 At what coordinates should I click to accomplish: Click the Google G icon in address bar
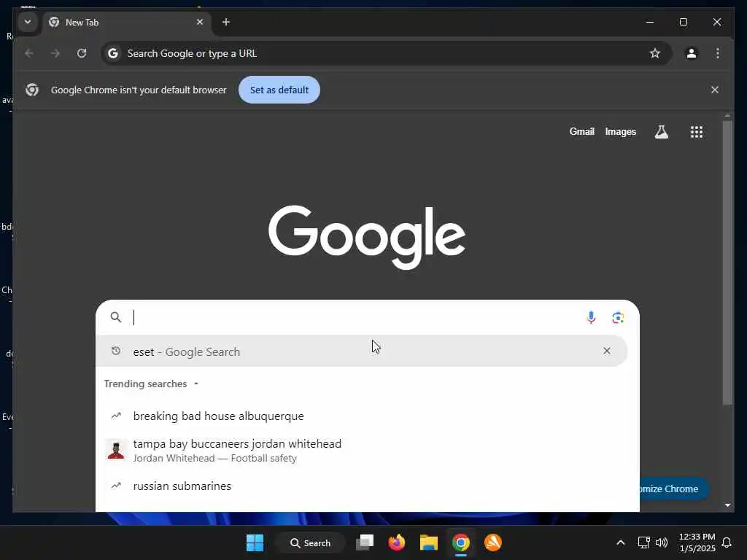coord(113,53)
